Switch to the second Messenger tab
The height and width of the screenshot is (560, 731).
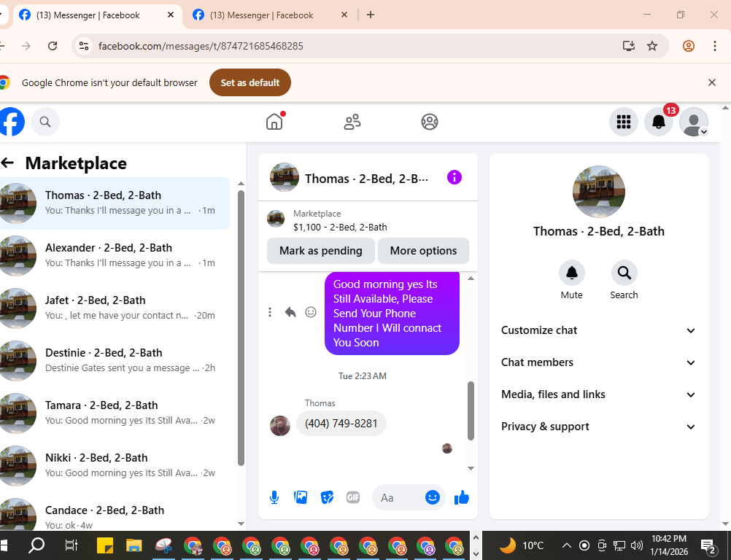tap(261, 15)
